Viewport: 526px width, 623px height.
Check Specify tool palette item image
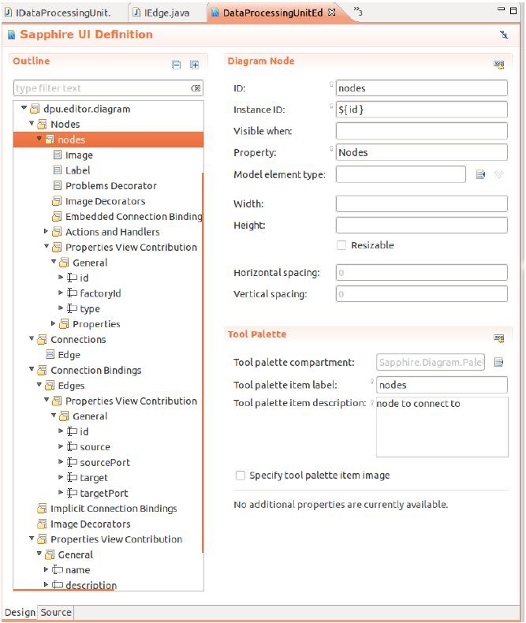(x=240, y=475)
